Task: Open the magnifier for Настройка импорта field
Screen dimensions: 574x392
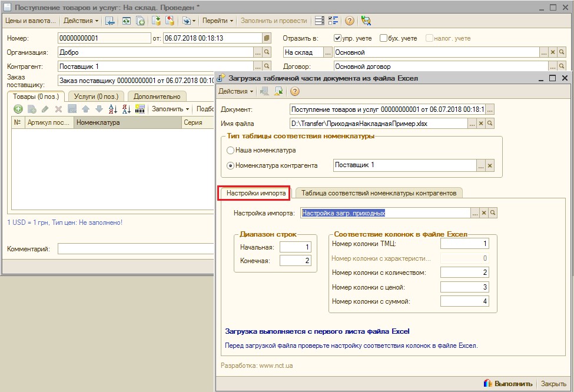Action: 493,213
